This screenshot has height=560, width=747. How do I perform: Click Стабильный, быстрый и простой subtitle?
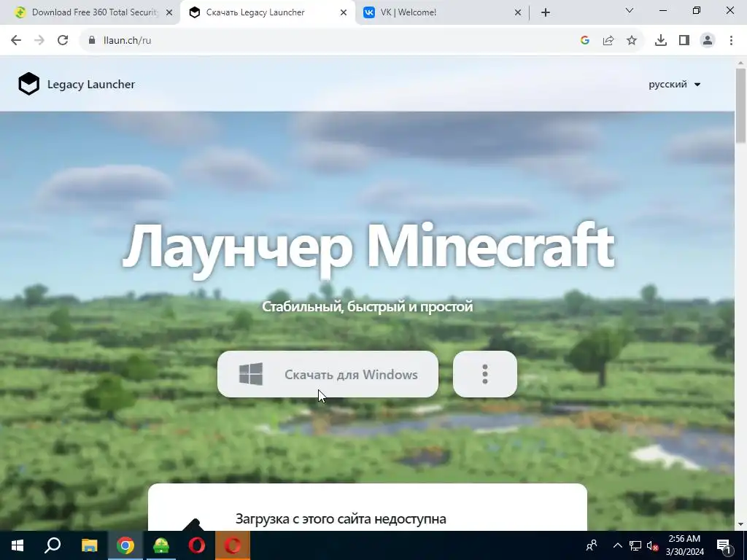368,306
